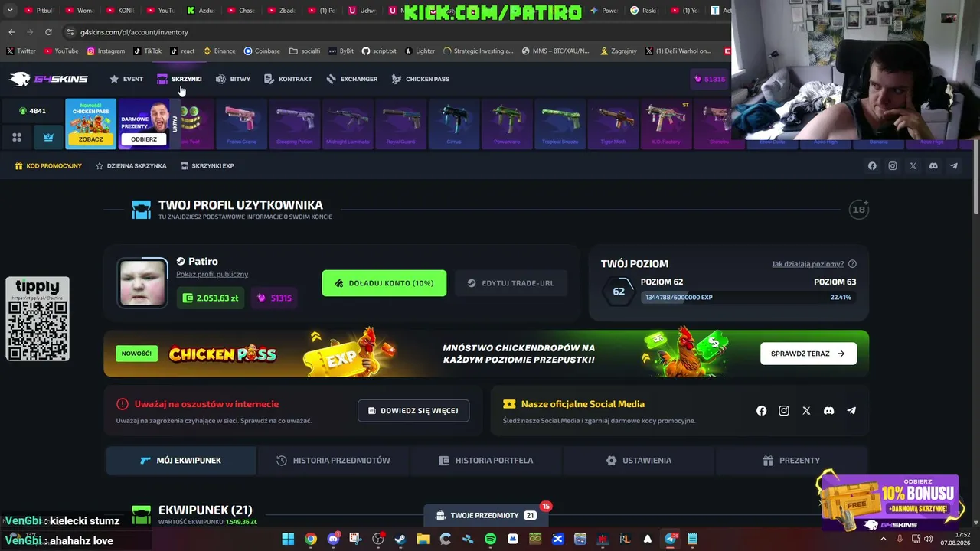
Task: Open Steam from the taskbar
Action: (x=400, y=539)
